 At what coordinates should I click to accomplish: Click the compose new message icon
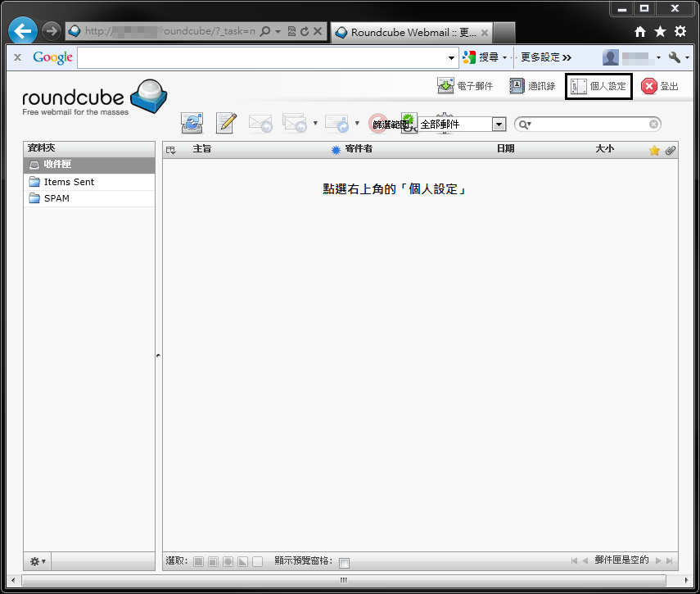[226, 123]
